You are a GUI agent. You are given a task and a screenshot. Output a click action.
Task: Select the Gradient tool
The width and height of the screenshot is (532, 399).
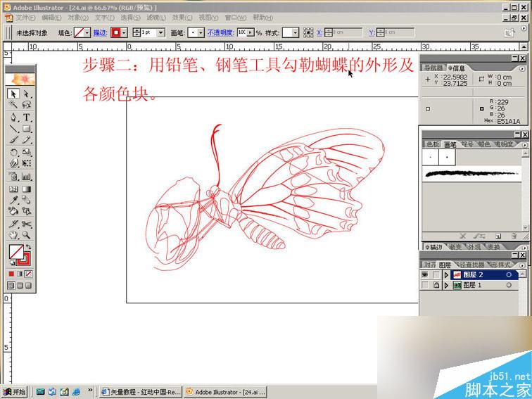tap(27, 189)
